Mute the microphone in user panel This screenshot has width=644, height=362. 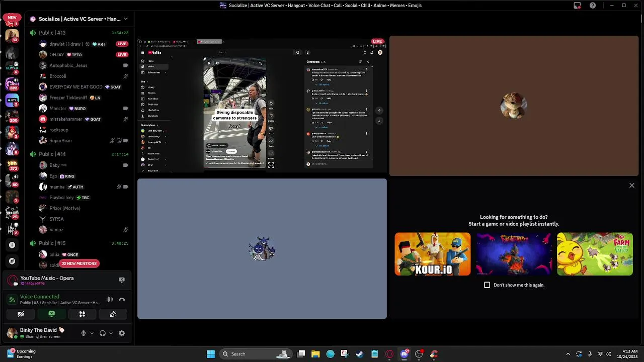pos(84,333)
